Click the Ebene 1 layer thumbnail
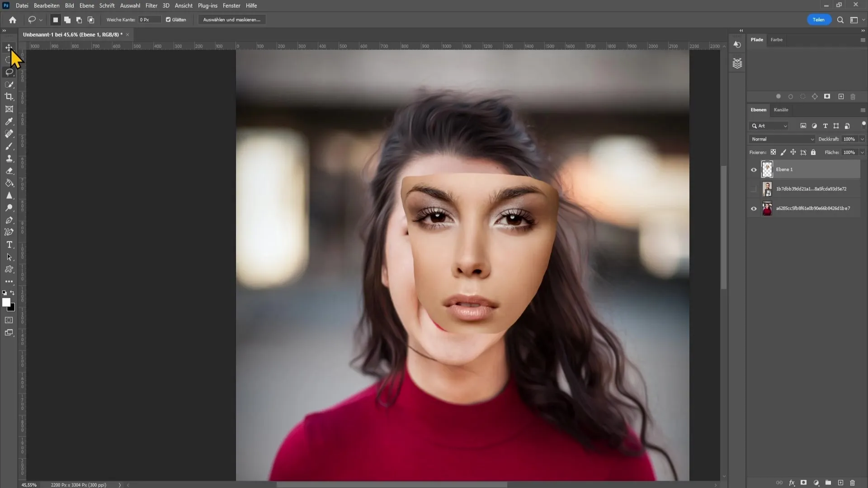 [x=767, y=169]
